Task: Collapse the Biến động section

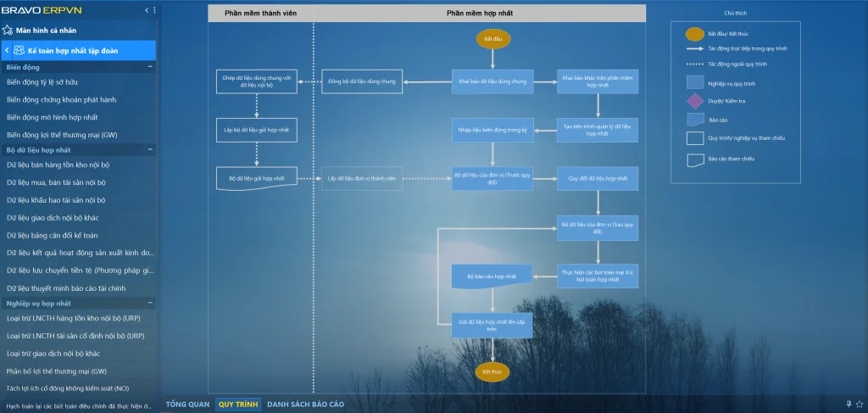Action: 150,66
